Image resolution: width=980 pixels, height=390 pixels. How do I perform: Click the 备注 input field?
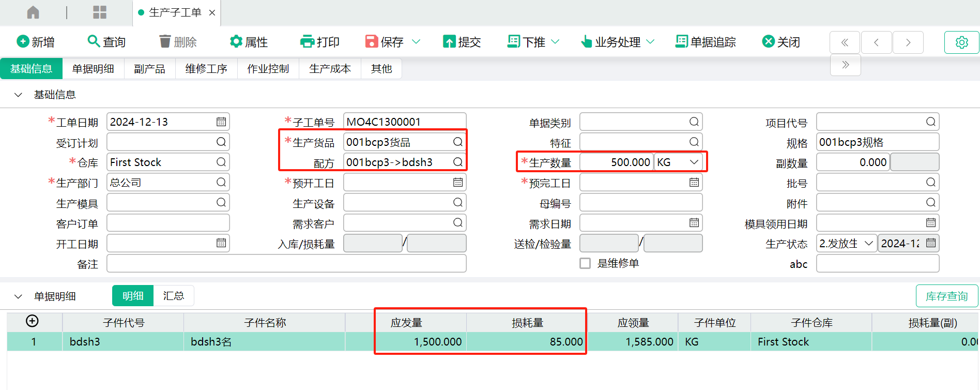pyautogui.click(x=286, y=264)
